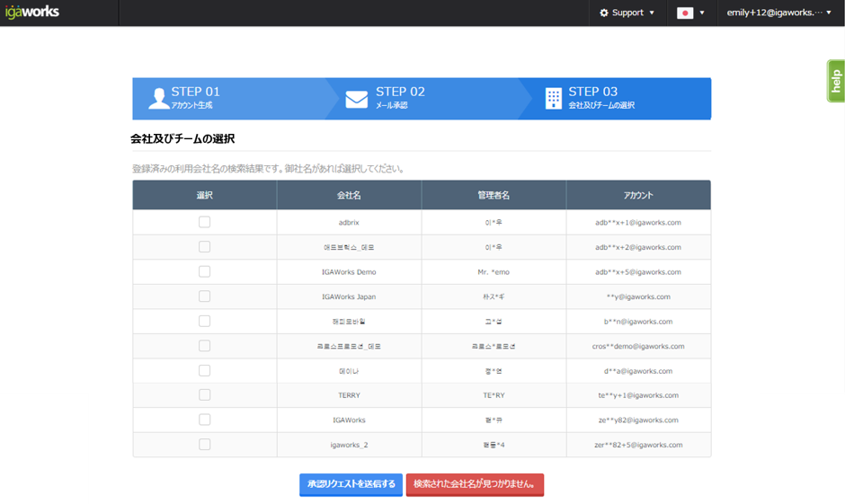
Task: Click red 検索された会社名が見つかりません button
Action: [x=475, y=484]
